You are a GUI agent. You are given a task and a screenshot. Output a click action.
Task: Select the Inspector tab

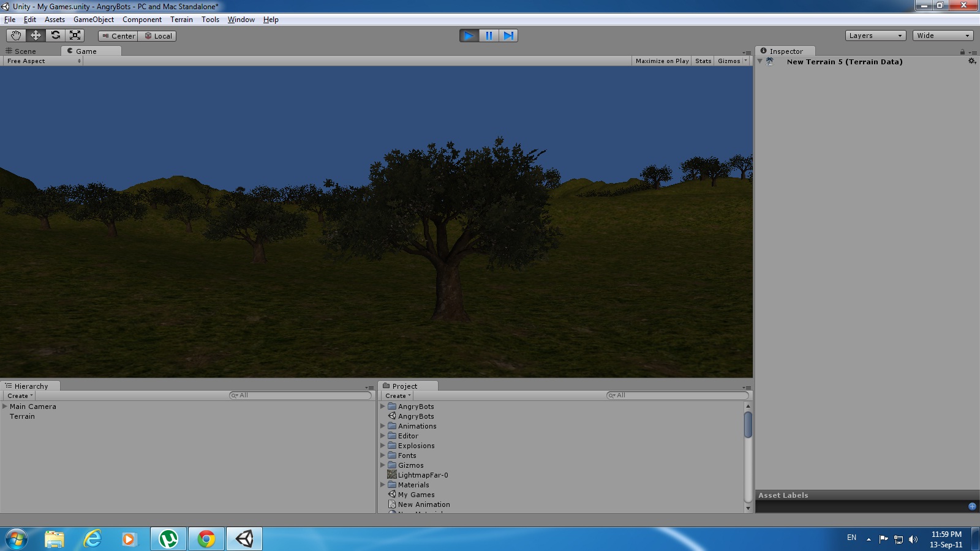[x=786, y=51]
